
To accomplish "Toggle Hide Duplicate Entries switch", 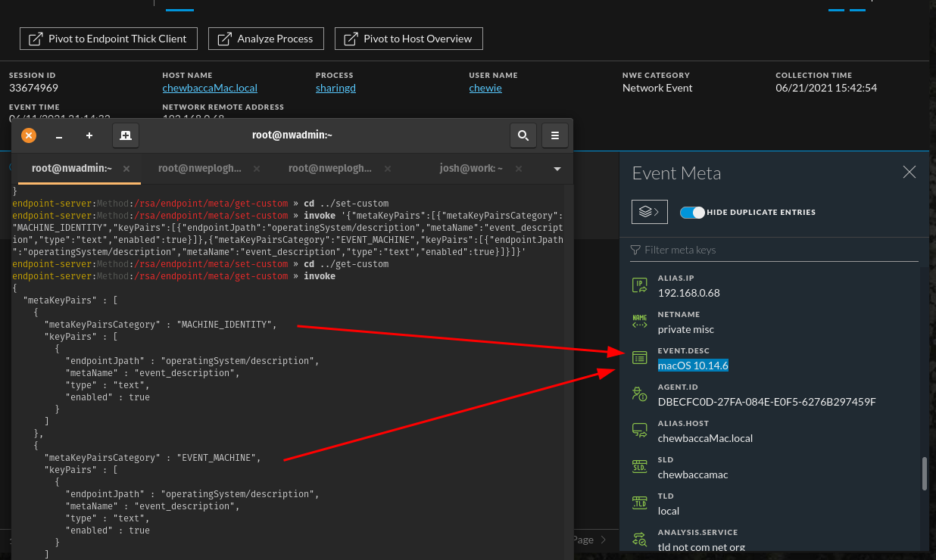I will click(692, 213).
